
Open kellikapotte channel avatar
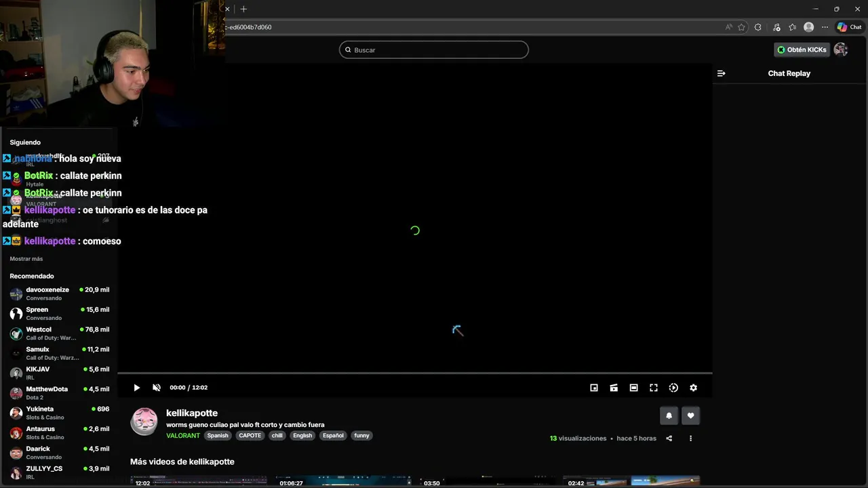144,421
